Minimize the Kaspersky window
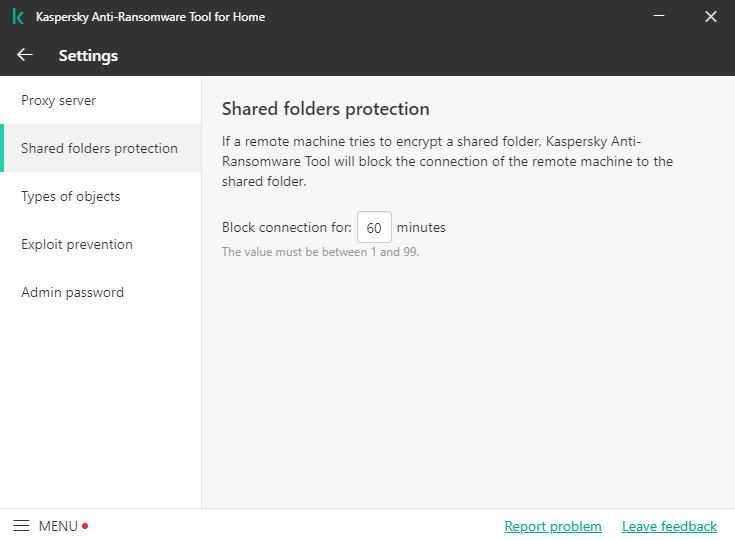The width and height of the screenshot is (735, 540). click(x=659, y=17)
